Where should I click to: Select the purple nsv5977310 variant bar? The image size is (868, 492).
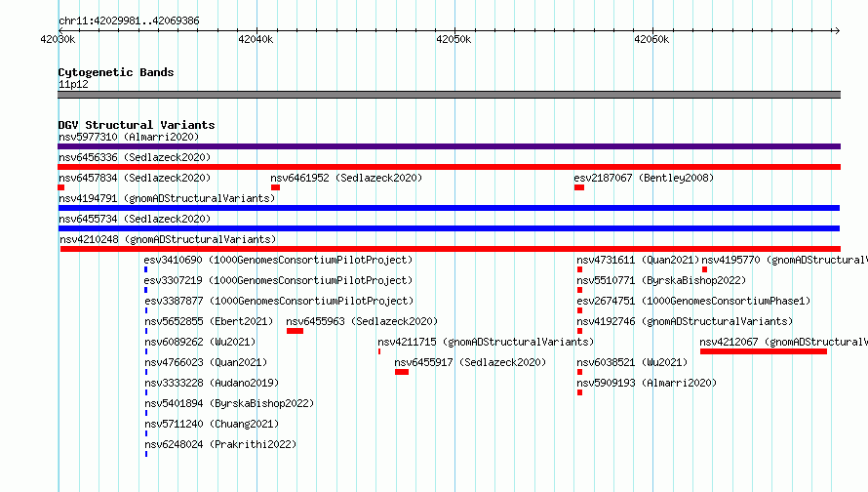449,146
